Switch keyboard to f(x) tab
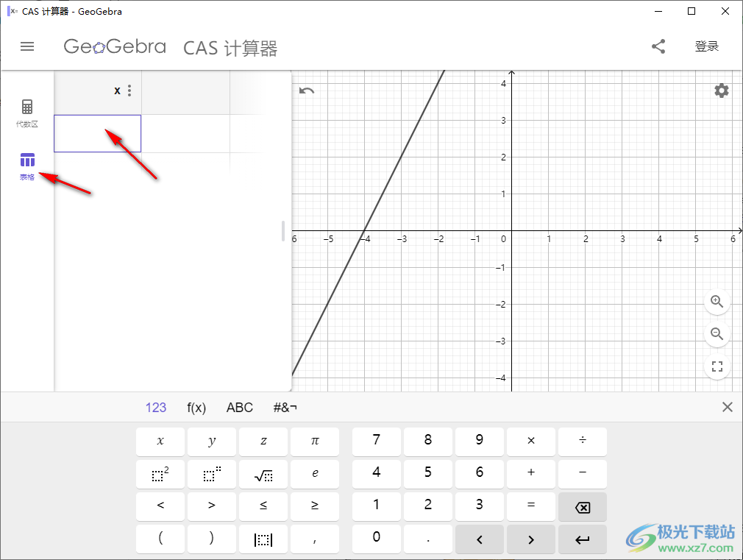 (x=196, y=407)
